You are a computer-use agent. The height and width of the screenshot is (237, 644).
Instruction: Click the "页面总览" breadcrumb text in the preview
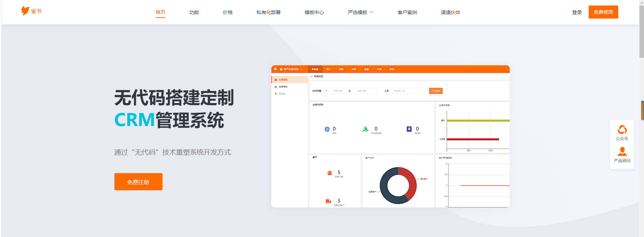pyautogui.click(x=318, y=76)
